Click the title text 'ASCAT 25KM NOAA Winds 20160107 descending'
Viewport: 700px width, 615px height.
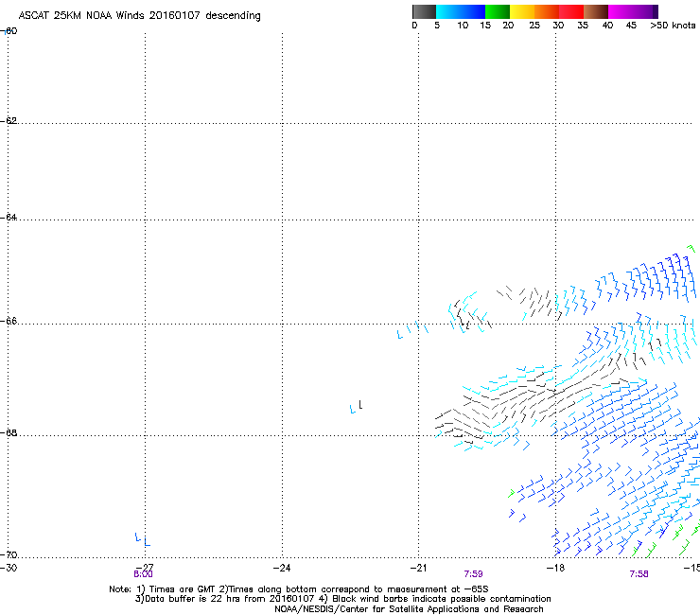139,16
